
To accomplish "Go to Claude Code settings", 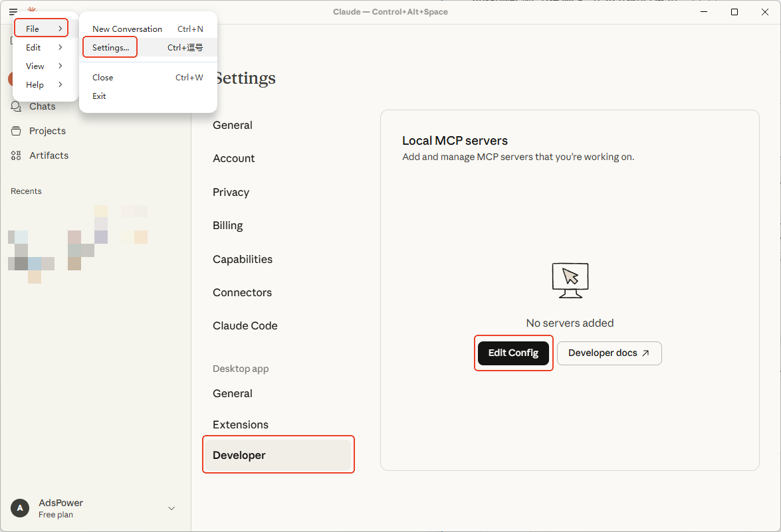I will (x=245, y=325).
